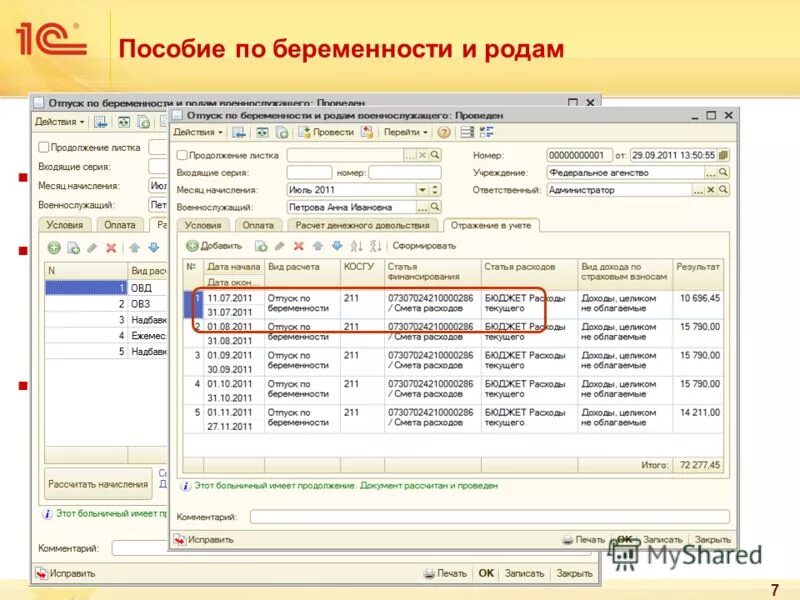Open the Месяц начисления dropdown showing Июль 2011

(x=424, y=189)
